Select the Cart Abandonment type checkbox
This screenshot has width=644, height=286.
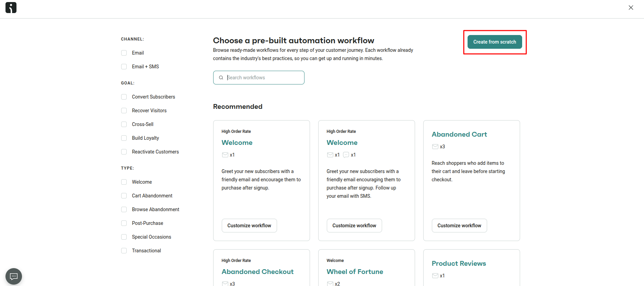(x=124, y=196)
